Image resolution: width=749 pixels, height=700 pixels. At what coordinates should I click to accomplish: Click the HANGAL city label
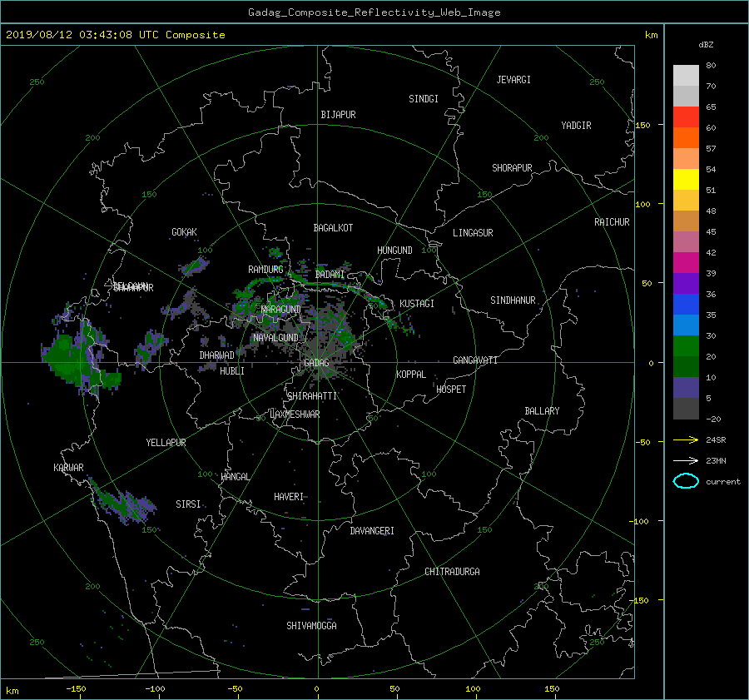235,477
